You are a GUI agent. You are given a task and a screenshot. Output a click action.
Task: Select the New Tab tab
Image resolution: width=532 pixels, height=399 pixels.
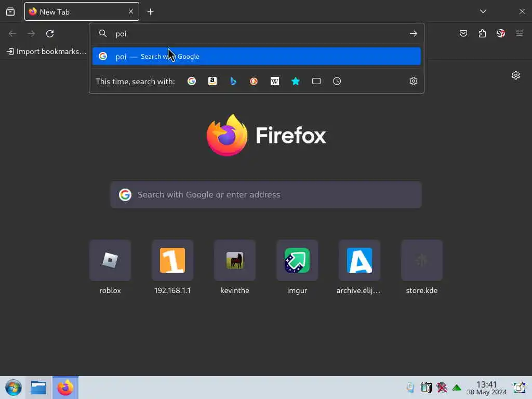click(82, 12)
